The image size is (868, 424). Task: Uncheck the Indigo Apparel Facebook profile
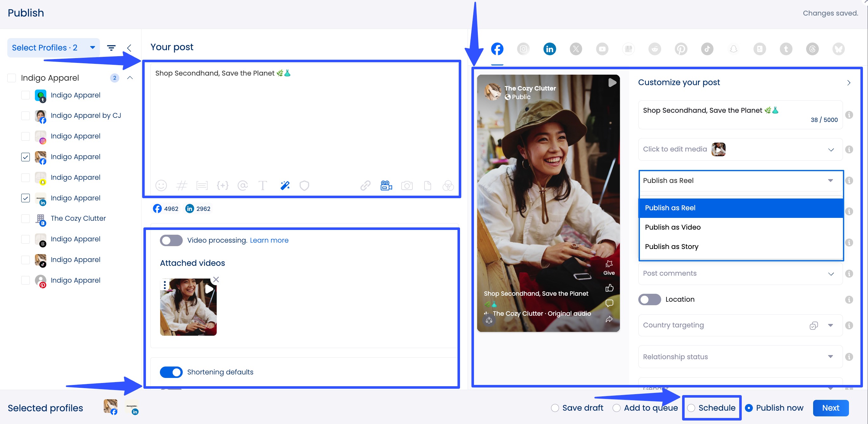[25, 157]
